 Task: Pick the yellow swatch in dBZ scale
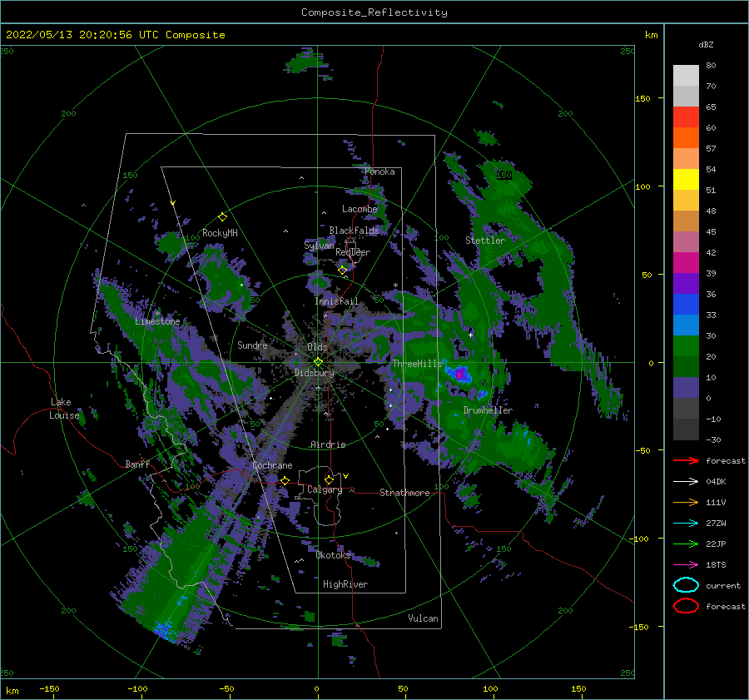(686, 179)
